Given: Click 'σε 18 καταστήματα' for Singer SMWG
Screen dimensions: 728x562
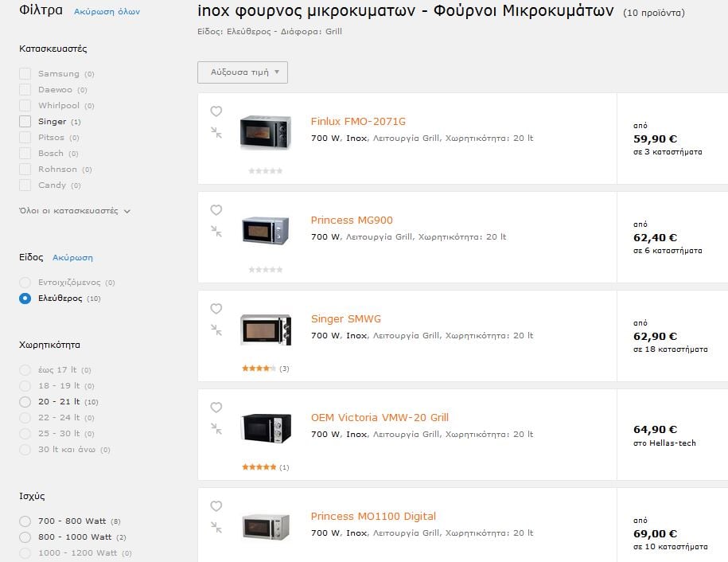Looking at the screenshot, I should (671, 349).
